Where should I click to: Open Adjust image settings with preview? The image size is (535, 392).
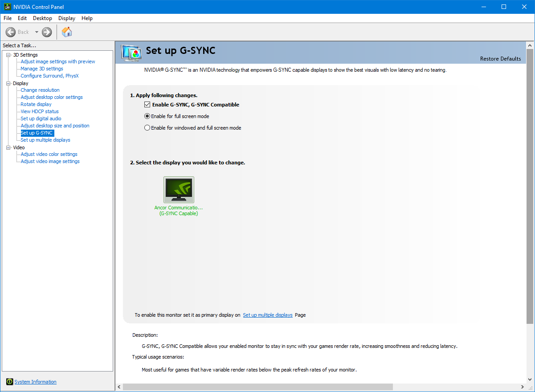click(58, 61)
